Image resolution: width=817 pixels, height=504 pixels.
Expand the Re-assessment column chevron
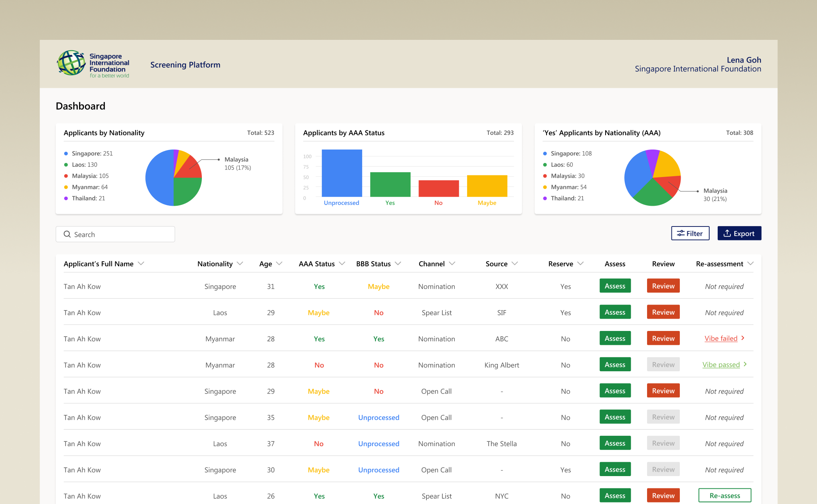(x=750, y=264)
